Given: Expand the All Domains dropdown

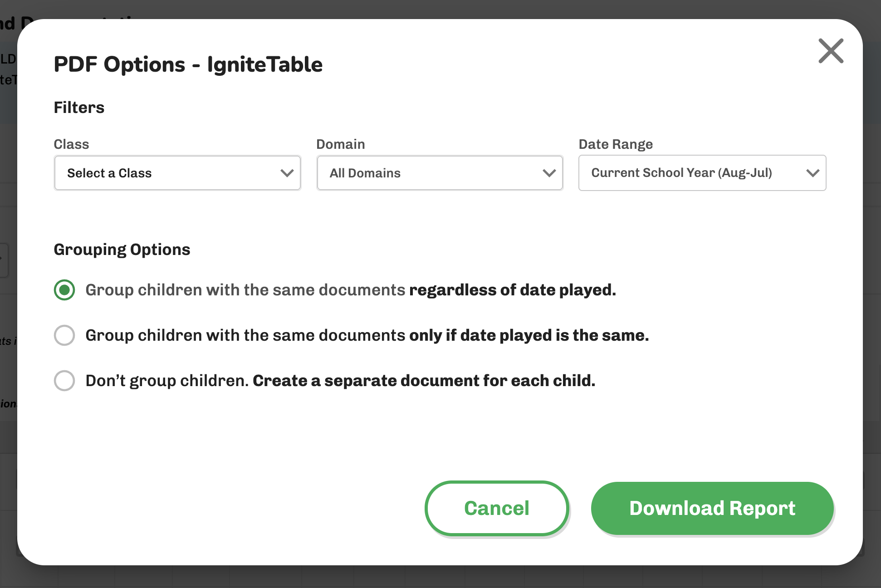Looking at the screenshot, I should [440, 173].
